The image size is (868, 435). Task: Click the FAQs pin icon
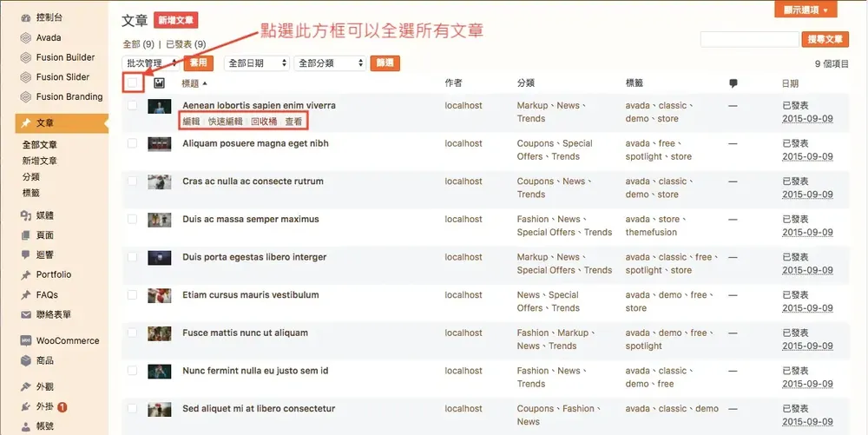pos(25,295)
